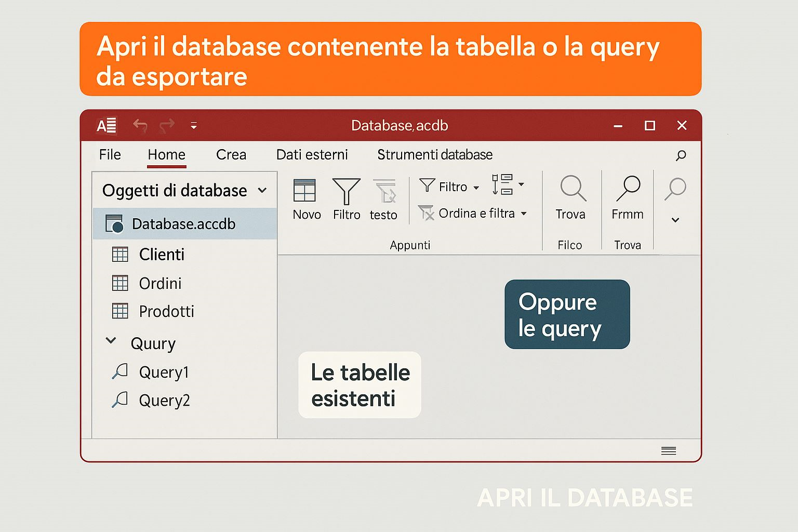
Task: Click the Frmm magnifier icon
Action: point(628,189)
